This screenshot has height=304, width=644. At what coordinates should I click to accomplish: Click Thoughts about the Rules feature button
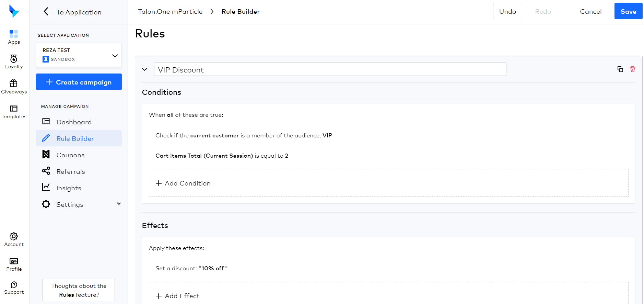(x=79, y=290)
